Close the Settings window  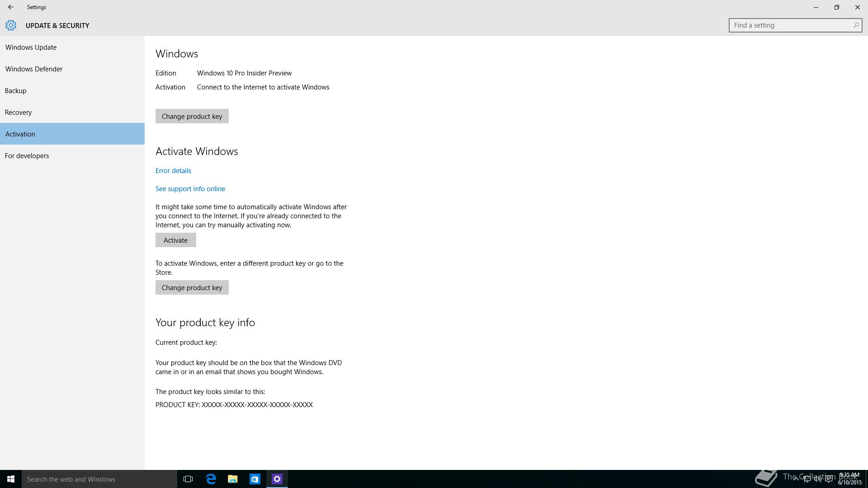tap(858, 7)
